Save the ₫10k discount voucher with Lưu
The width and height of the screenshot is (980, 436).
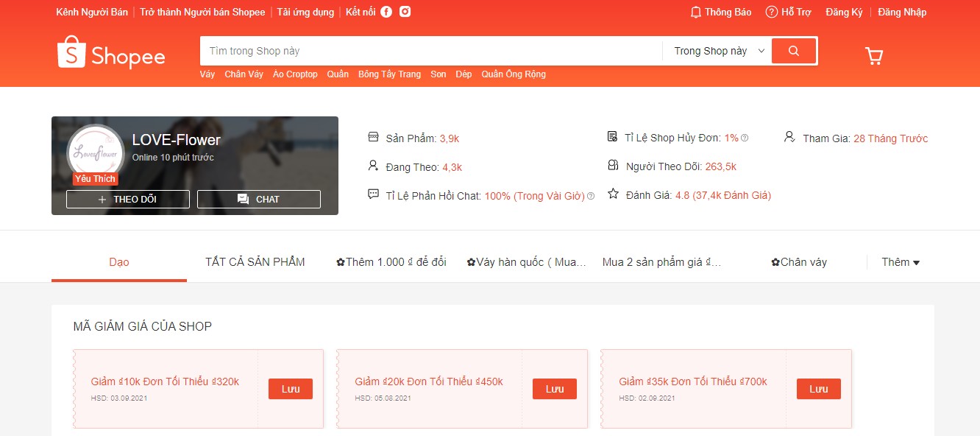pos(291,389)
